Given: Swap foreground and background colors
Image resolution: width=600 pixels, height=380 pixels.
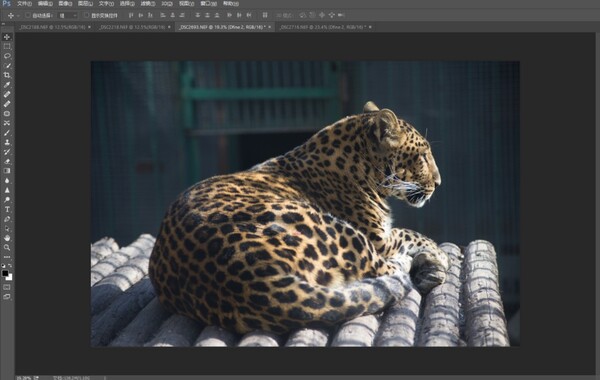Looking at the screenshot, I should coord(10,265).
